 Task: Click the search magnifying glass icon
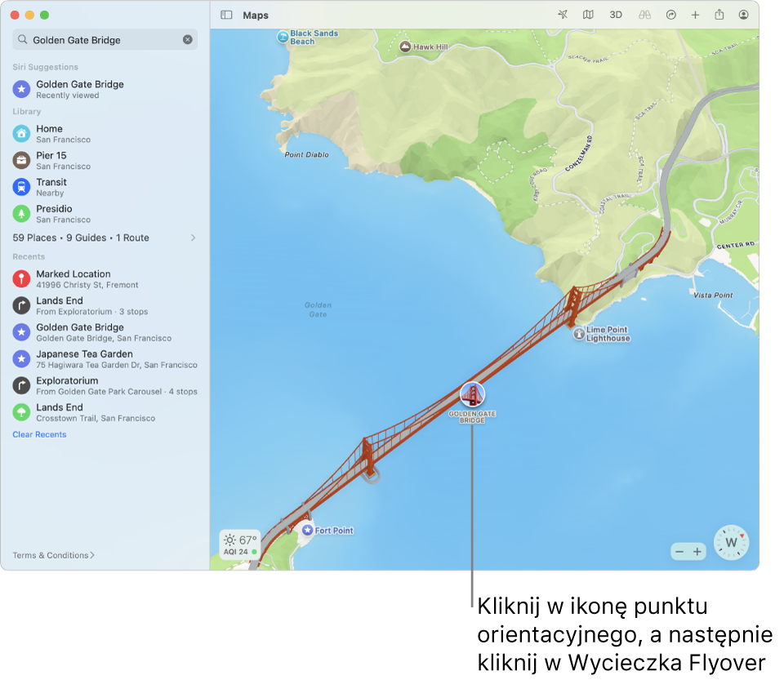pos(23,39)
